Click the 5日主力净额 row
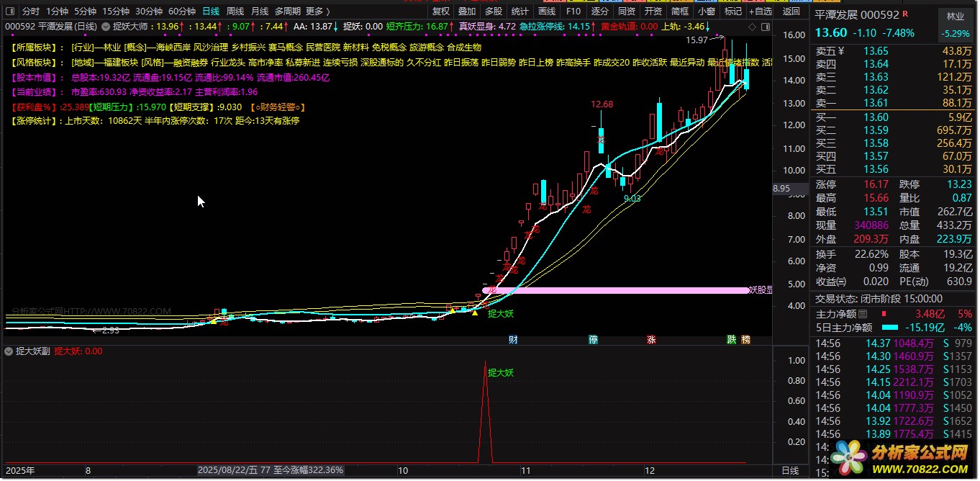The height and width of the screenshot is (481, 980). tap(894, 328)
